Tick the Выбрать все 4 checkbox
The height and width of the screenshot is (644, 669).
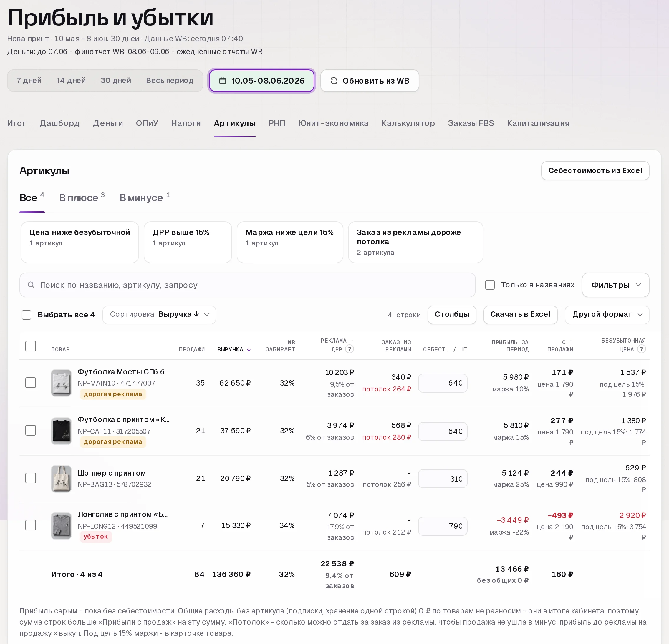(x=26, y=315)
